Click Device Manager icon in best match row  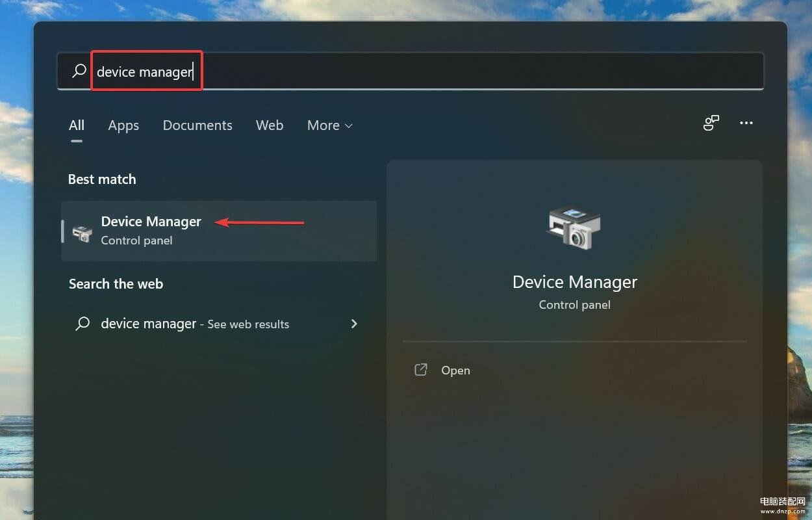pyautogui.click(x=82, y=233)
